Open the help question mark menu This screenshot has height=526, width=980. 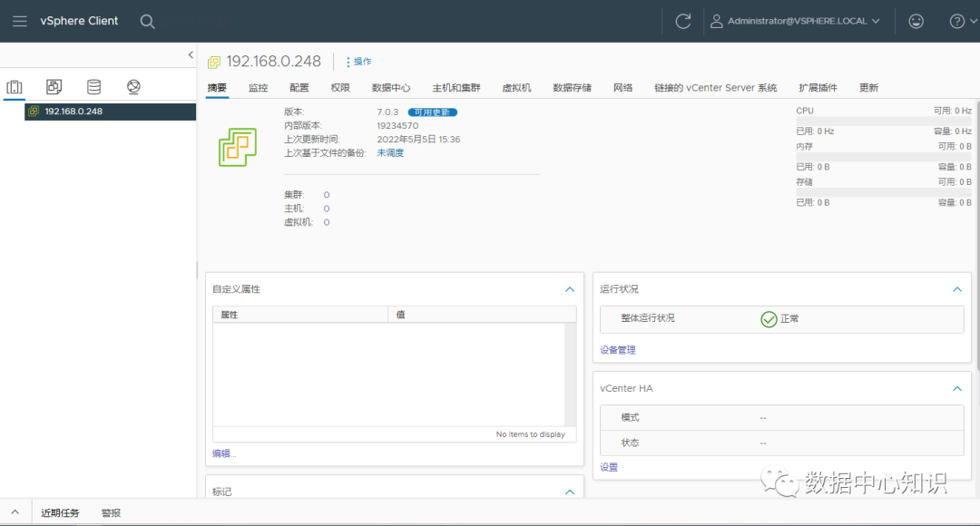tap(963, 21)
